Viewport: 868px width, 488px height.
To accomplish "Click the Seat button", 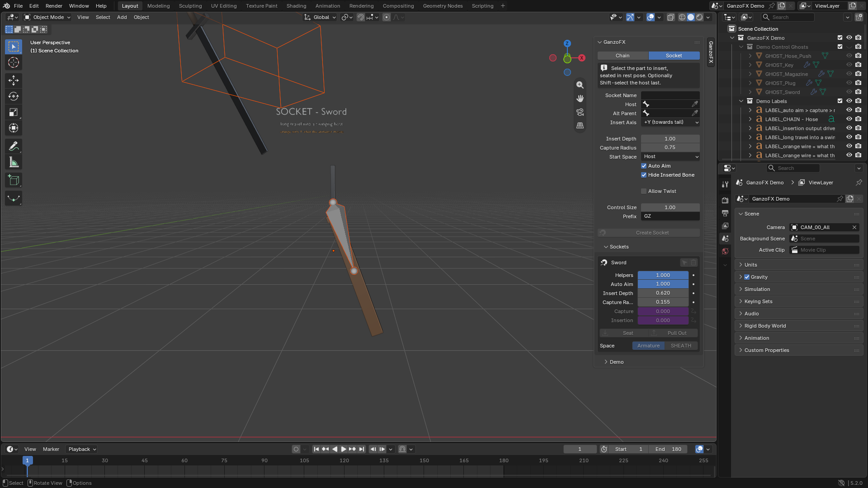I will tap(624, 333).
